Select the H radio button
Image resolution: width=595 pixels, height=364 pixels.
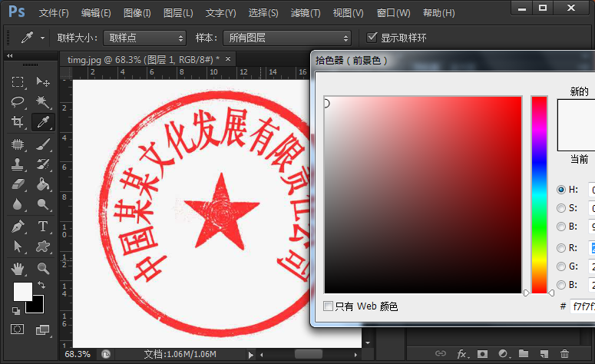tap(561, 190)
